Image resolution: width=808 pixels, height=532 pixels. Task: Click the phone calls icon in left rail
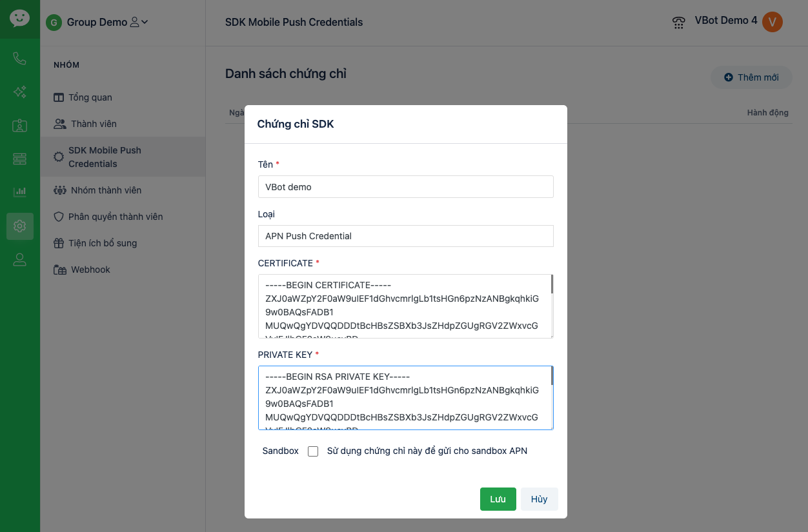click(x=19, y=59)
